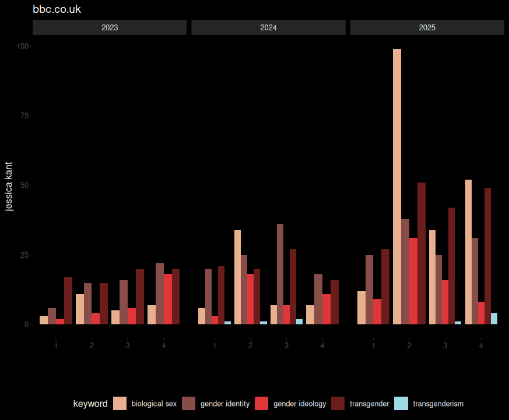This screenshot has width=509, height=420.
Task: Click the 'keyword' legend title
Action: click(90, 404)
